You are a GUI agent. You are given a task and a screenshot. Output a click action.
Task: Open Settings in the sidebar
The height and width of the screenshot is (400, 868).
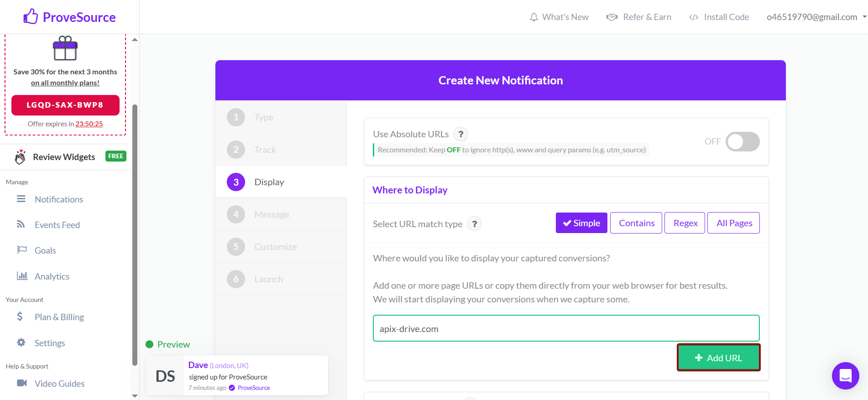pyautogui.click(x=50, y=343)
